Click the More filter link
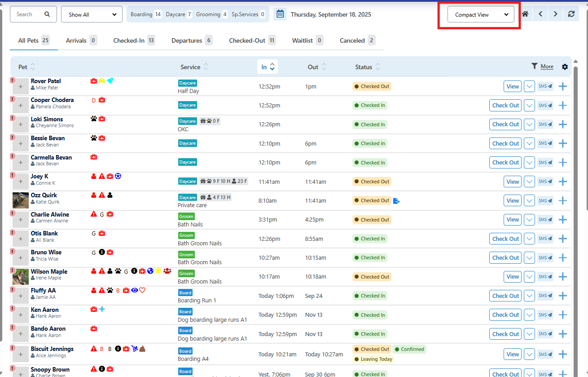The height and width of the screenshot is (377, 588). [547, 67]
